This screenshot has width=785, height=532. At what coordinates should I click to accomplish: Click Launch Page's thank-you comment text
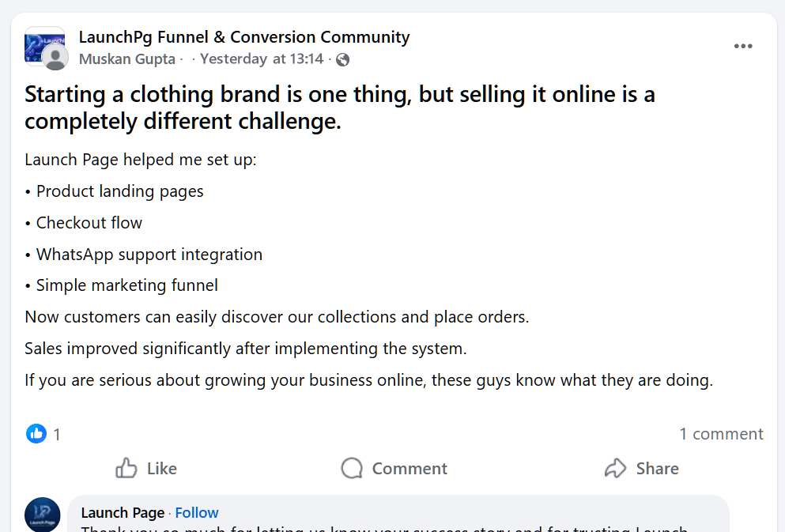(x=384, y=528)
